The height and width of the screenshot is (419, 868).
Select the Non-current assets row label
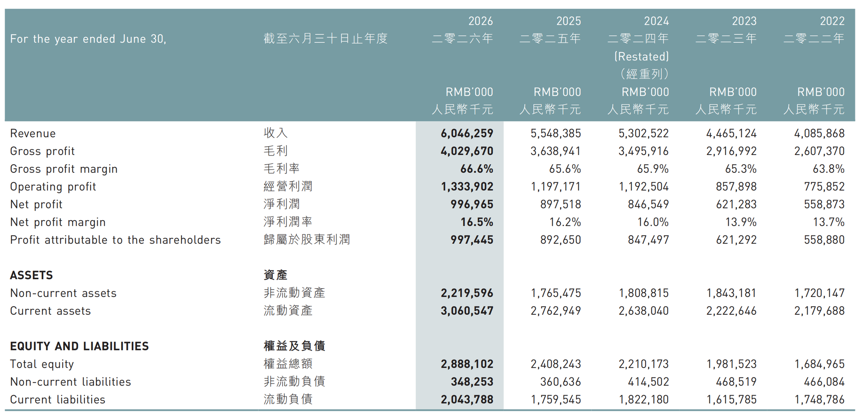point(63,293)
